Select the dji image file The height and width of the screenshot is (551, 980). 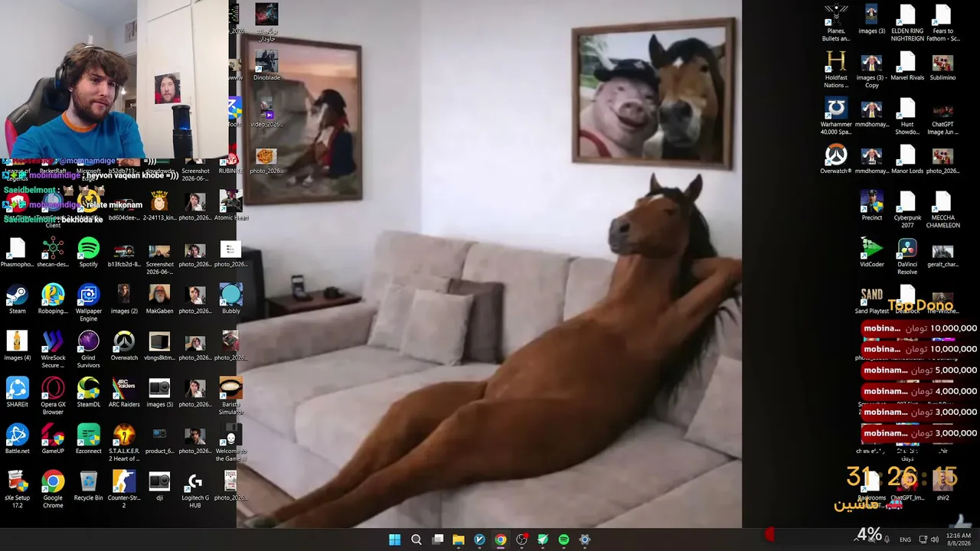coord(159,487)
